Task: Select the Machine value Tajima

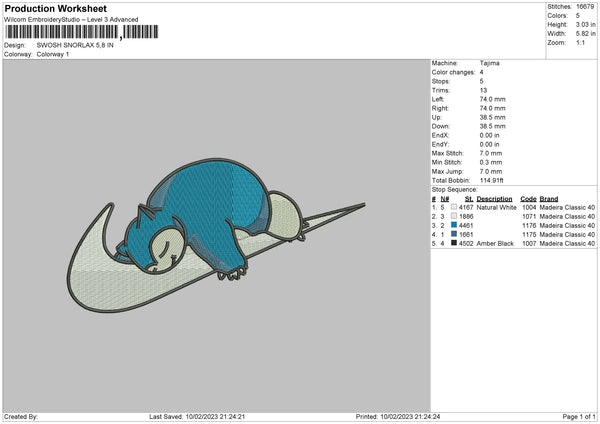Action: point(488,63)
